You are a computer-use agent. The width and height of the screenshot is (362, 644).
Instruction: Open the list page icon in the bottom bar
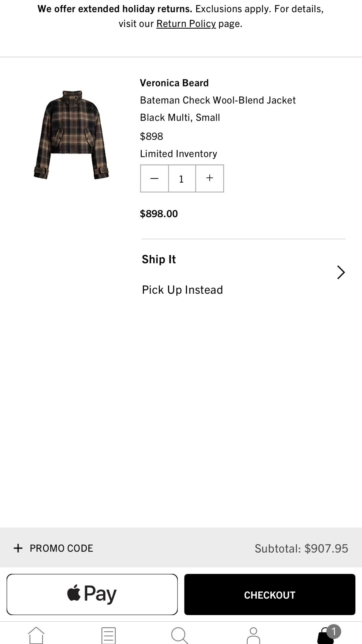[x=108, y=635]
